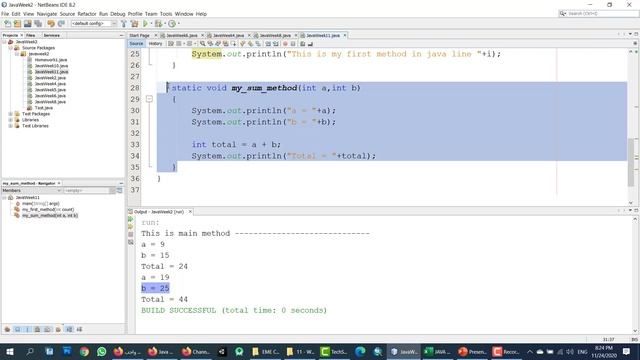Screen dimensions: 640x360
Task: Open the Excel taskbar item
Action: pos(437,351)
